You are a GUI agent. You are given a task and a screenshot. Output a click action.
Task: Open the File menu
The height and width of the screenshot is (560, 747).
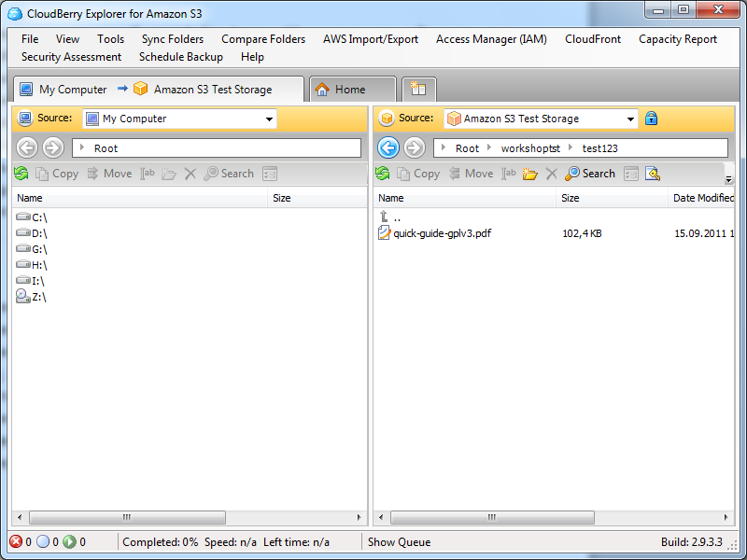pyautogui.click(x=30, y=39)
